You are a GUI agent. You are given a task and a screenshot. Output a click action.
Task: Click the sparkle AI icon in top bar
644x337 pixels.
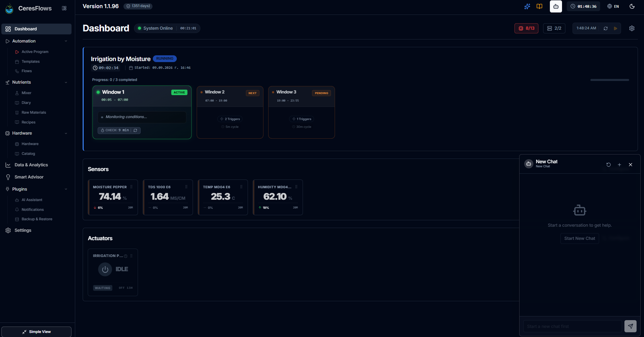click(x=527, y=6)
